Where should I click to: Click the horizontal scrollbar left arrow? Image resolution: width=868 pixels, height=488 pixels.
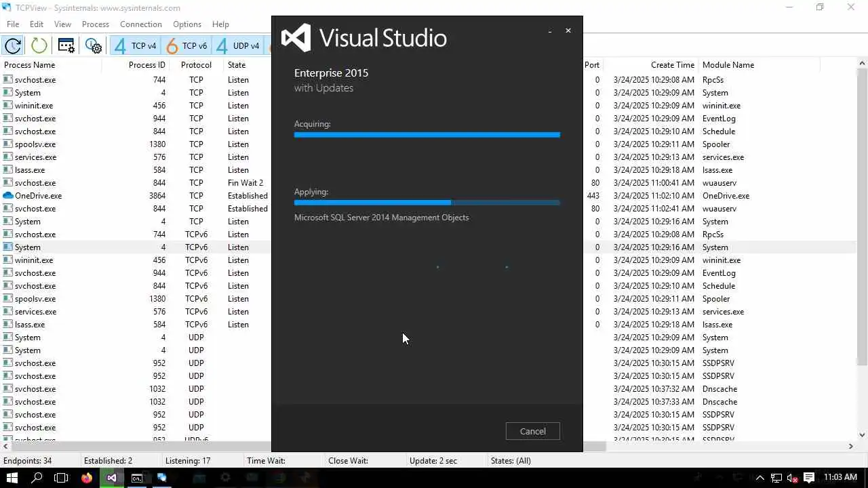click(x=5, y=446)
